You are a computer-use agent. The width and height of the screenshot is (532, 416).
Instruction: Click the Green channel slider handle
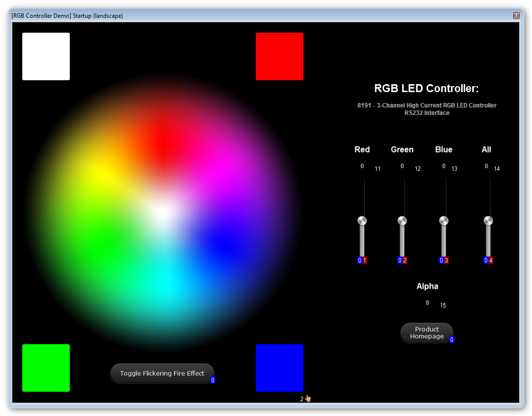pyautogui.click(x=402, y=220)
